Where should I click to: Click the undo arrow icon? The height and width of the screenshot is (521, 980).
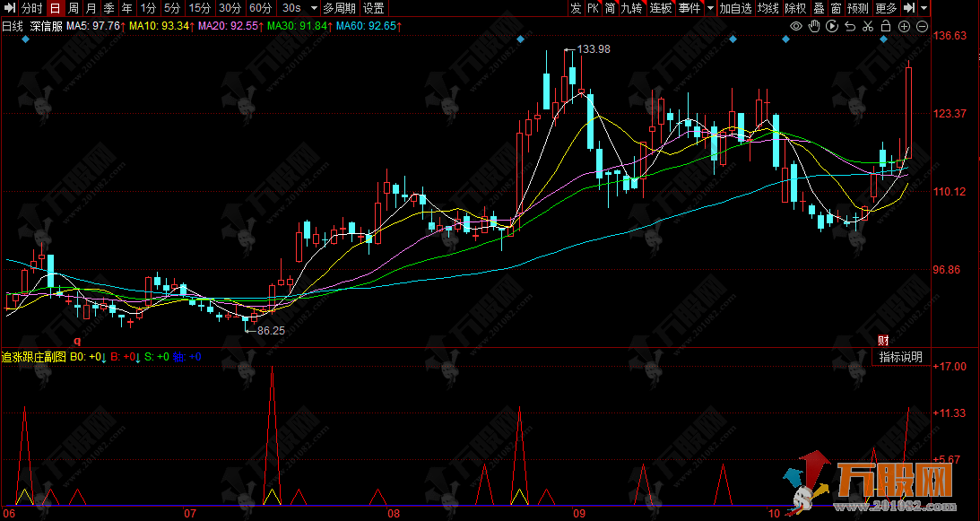(x=850, y=27)
